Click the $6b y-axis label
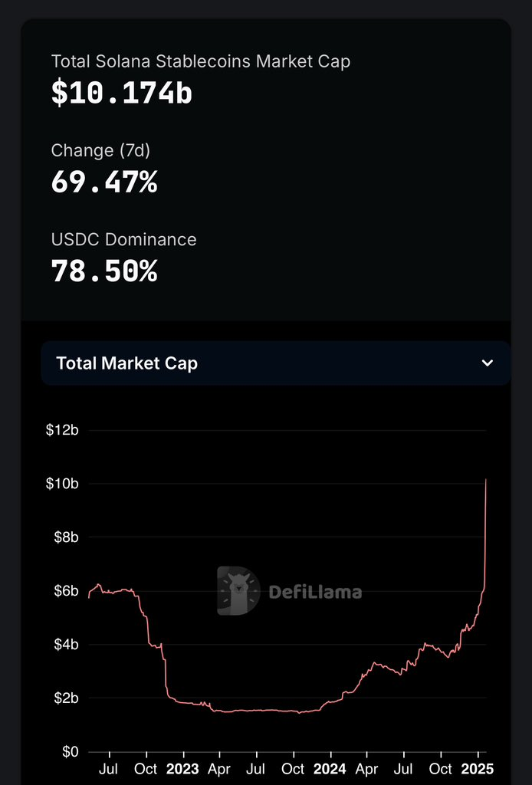 [65, 591]
